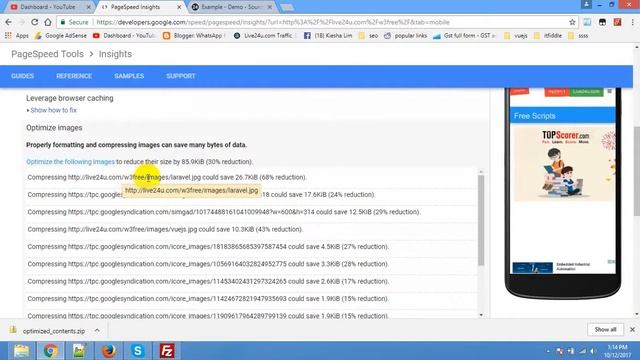Expand Show how to fix under browser caching
640x360 pixels.
pyautogui.click(x=53, y=110)
